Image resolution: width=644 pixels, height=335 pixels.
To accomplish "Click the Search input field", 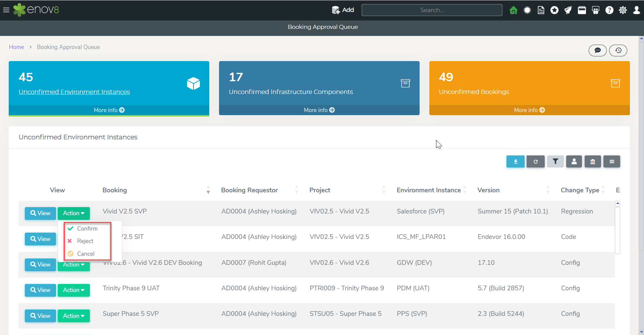I will pos(432,10).
